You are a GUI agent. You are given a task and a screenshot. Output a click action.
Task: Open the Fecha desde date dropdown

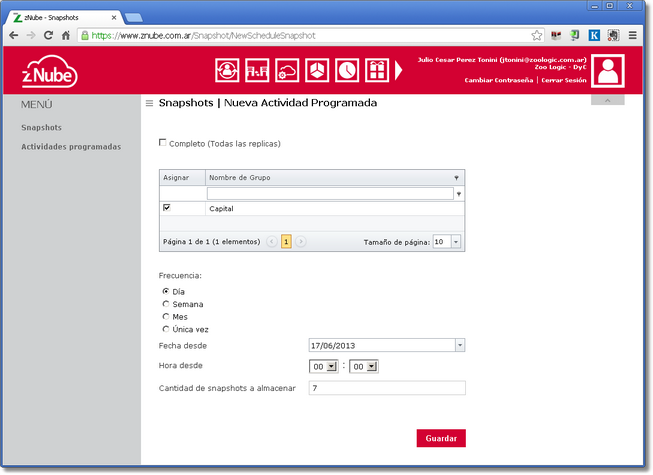tap(460, 345)
